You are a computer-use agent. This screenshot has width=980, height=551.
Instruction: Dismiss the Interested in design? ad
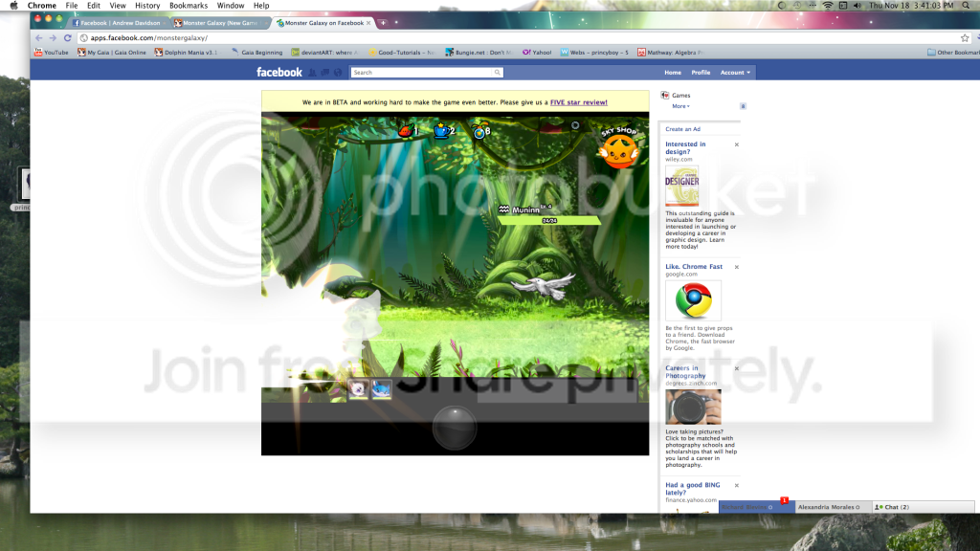[736, 145]
